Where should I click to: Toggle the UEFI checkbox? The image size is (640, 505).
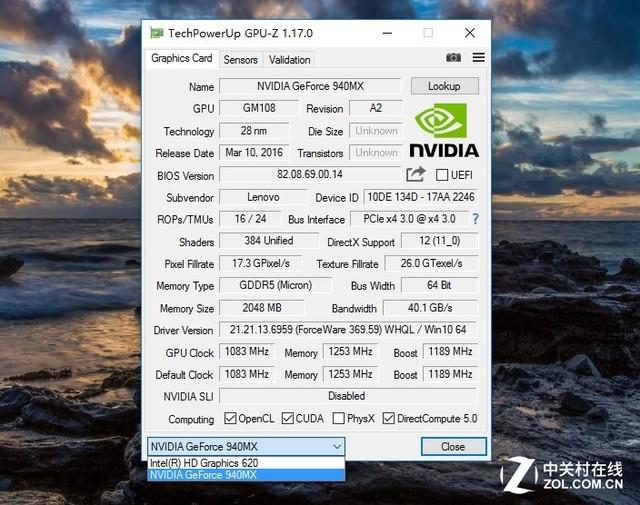pyautogui.click(x=442, y=175)
